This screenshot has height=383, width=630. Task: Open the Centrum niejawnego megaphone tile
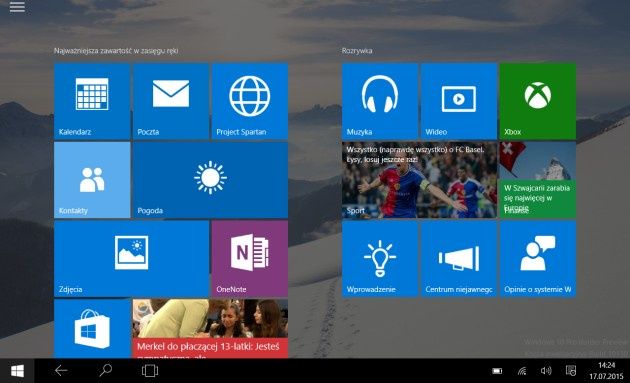pyautogui.click(x=458, y=259)
